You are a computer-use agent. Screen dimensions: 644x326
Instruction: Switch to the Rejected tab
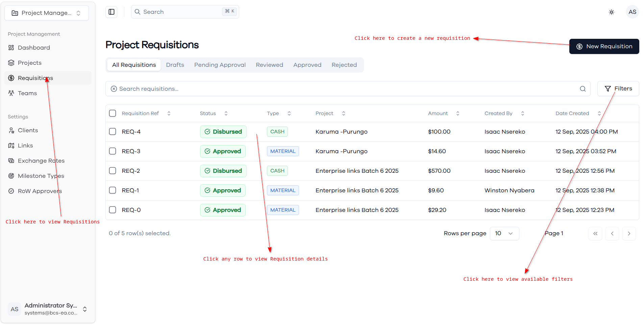tap(344, 65)
